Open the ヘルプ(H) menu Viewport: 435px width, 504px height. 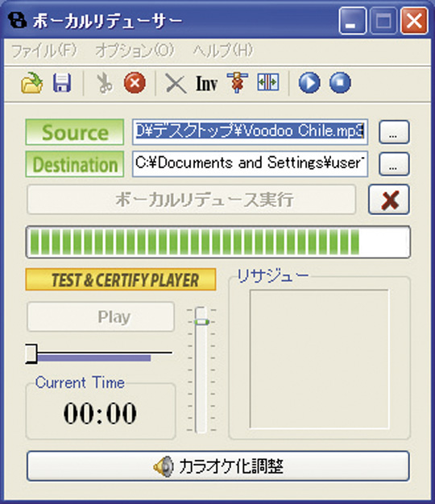click(x=223, y=51)
